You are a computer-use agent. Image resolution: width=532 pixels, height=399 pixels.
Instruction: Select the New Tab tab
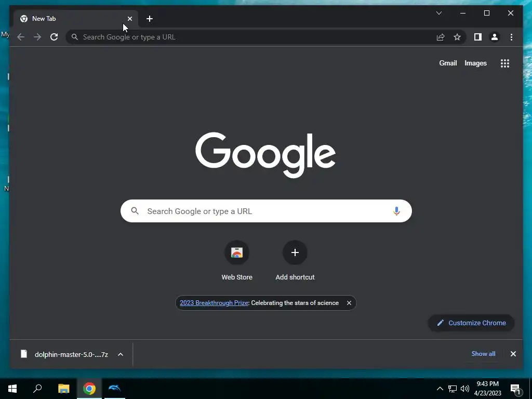click(76, 19)
